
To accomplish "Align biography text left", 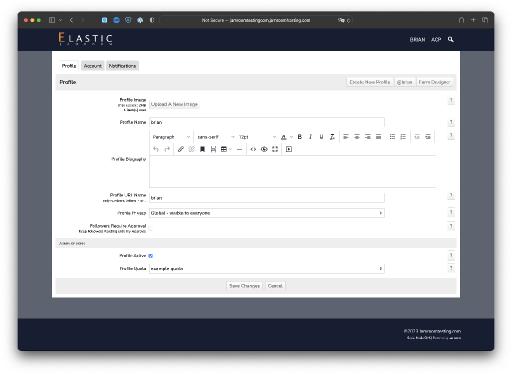I will point(346,137).
